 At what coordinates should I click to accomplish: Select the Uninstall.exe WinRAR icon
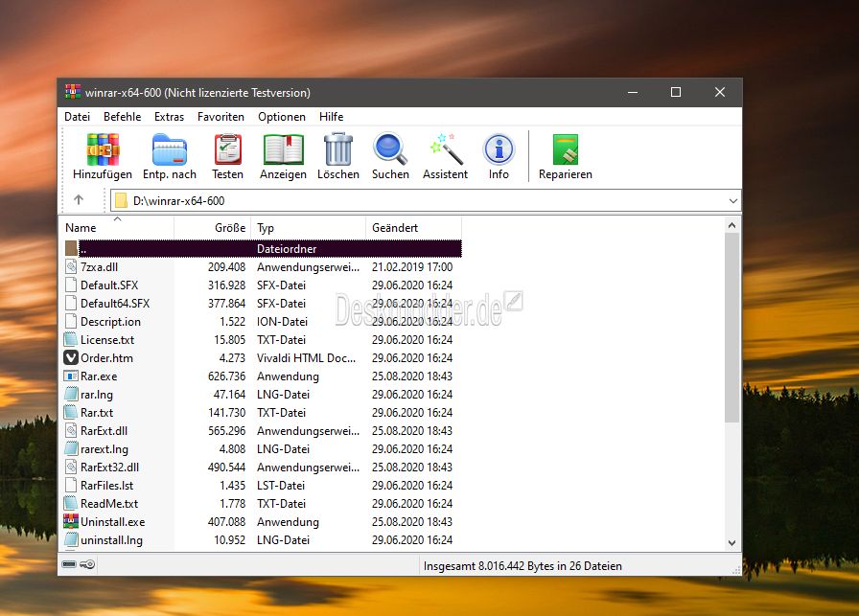point(71,521)
